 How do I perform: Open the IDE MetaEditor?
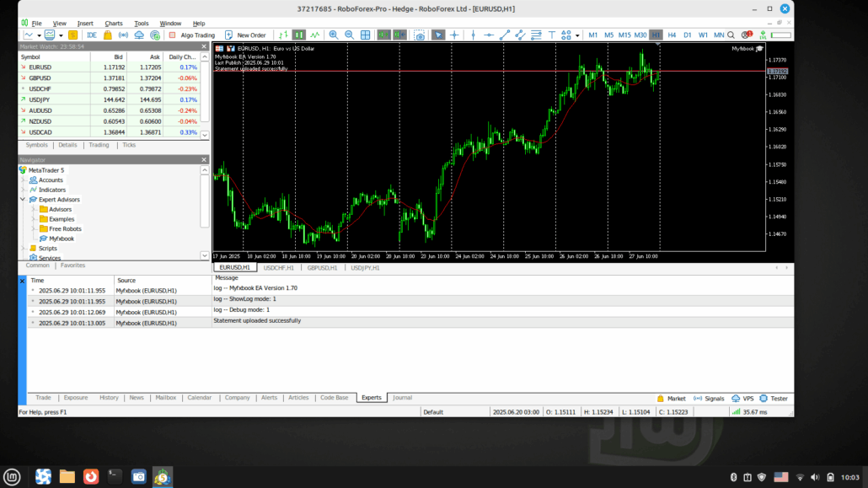(92, 35)
